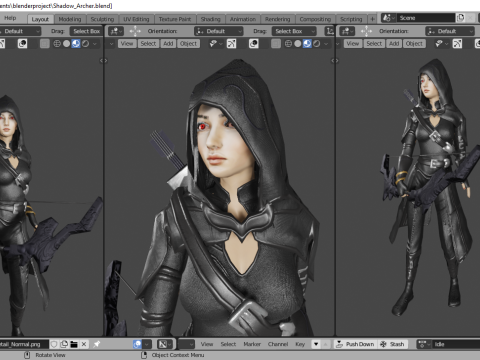Open image display channels dropdown
This screenshot has height=360, width=480.
click(165, 344)
